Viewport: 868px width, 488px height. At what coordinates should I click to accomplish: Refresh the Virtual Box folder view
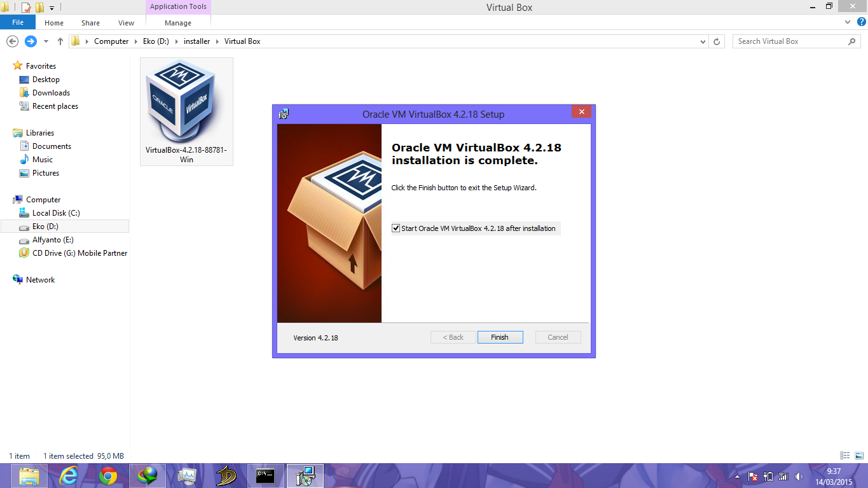717,41
